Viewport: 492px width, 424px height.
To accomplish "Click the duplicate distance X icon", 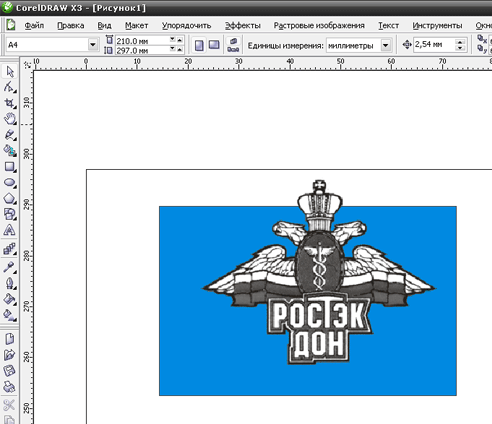I will pos(482,39).
